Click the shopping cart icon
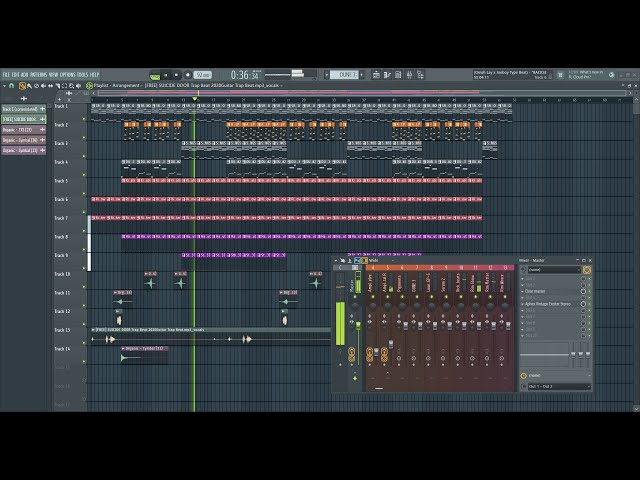The width and height of the screenshot is (640, 480). pyautogui.click(x=560, y=75)
